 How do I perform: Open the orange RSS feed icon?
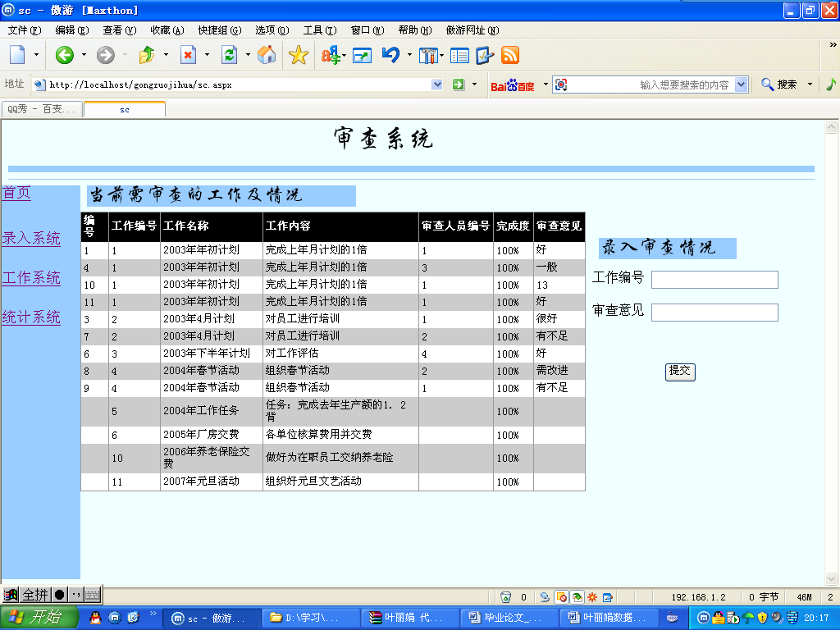click(x=510, y=55)
